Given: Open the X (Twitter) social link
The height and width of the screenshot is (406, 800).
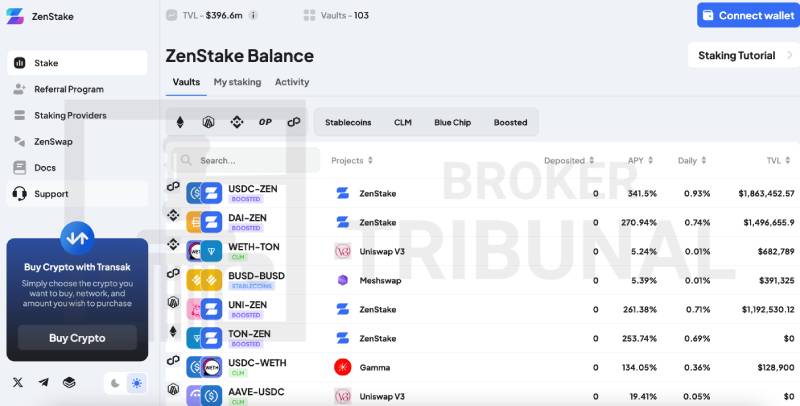Looking at the screenshot, I should 18,383.
